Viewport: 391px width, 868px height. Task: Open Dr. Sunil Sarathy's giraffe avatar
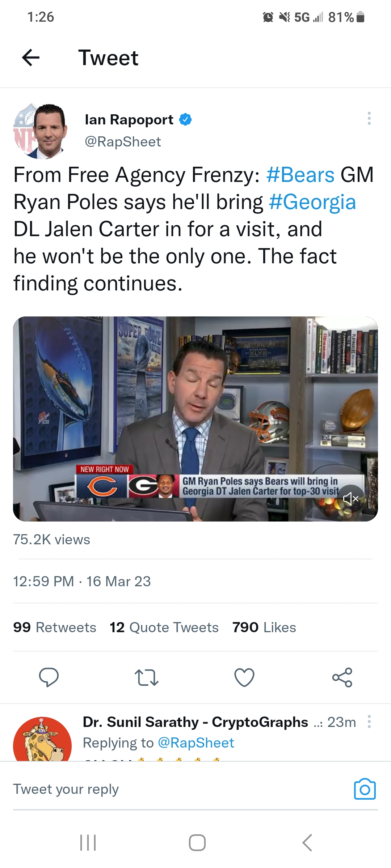(42, 739)
